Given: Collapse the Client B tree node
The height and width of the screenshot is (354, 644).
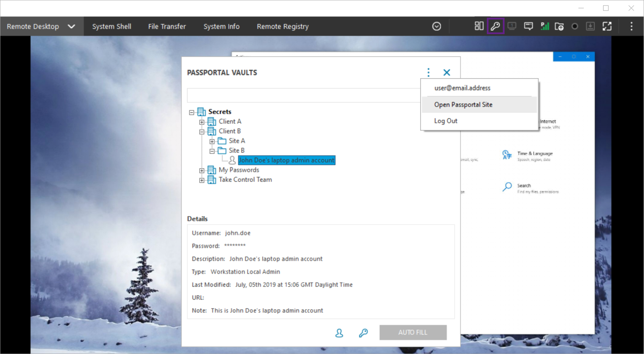Looking at the screenshot, I should click(x=202, y=132).
